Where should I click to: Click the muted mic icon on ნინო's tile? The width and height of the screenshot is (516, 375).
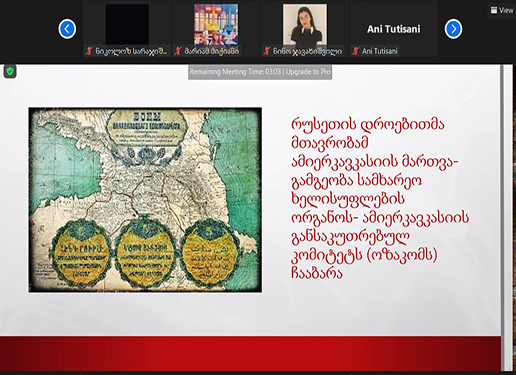coord(267,51)
